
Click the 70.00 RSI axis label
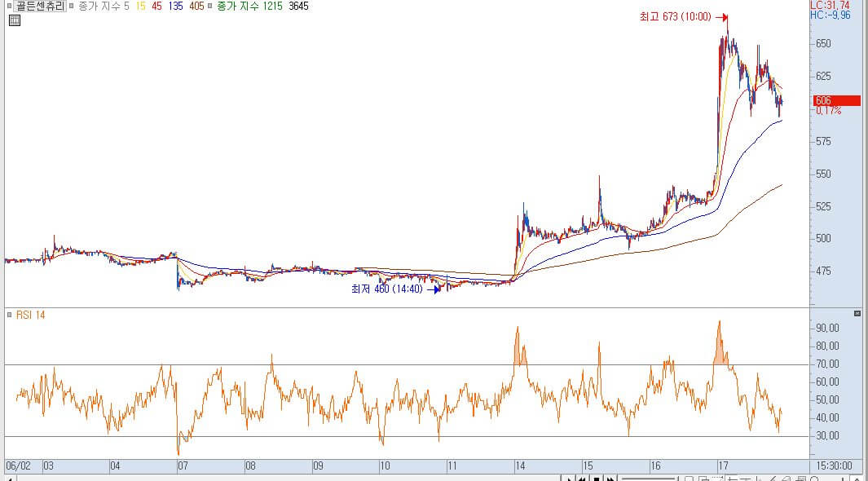pyautogui.click(x=827, y=364)
